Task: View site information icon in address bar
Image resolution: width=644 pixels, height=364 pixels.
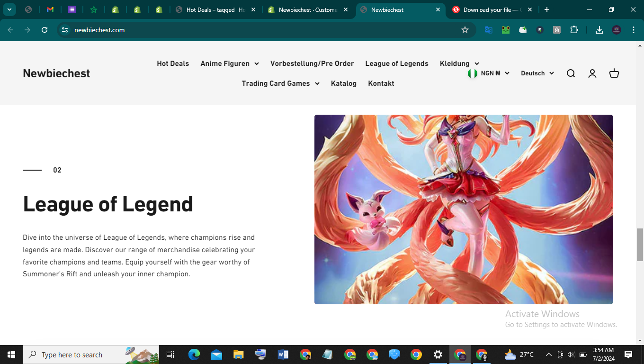Action: (x=65, y=30)
